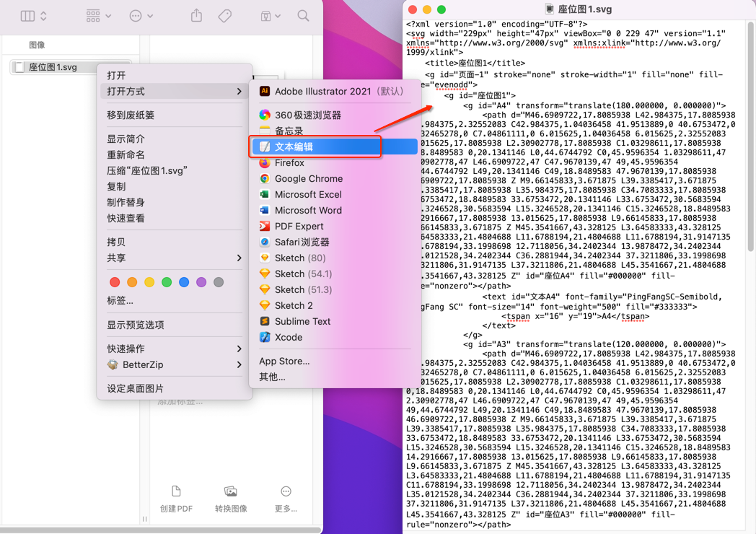Screen dimensions: 756x534
Task: Apply the orange color tag
Action: pos(132,282)
